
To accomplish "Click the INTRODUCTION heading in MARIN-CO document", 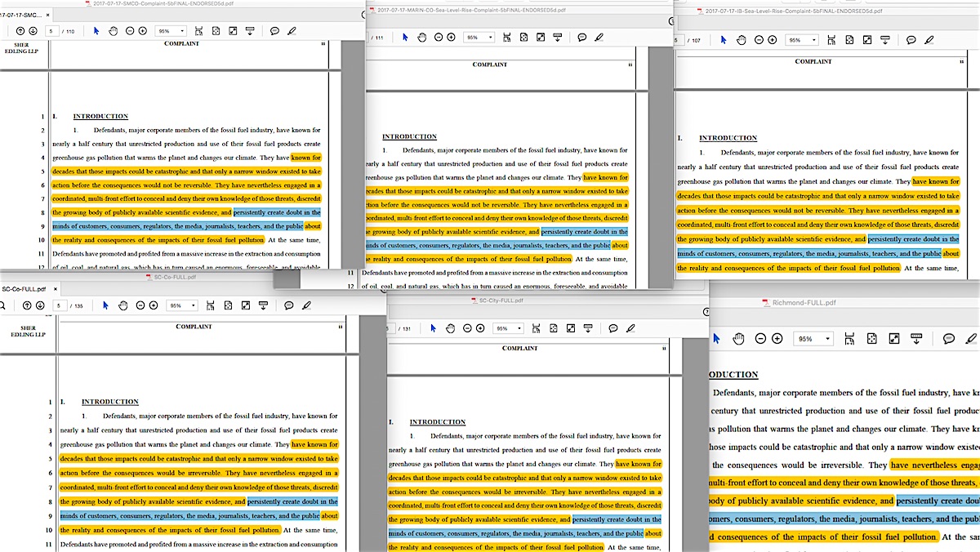I will tap(409, 136).
